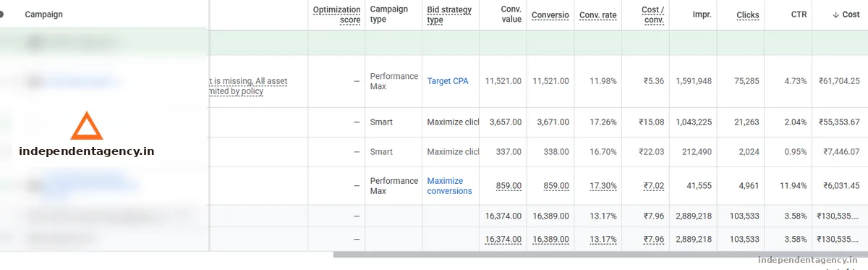This screenshot has width=868, height=270.
Task: Select Performance Max in the Maximize conversions row
Action: [394, 186]
